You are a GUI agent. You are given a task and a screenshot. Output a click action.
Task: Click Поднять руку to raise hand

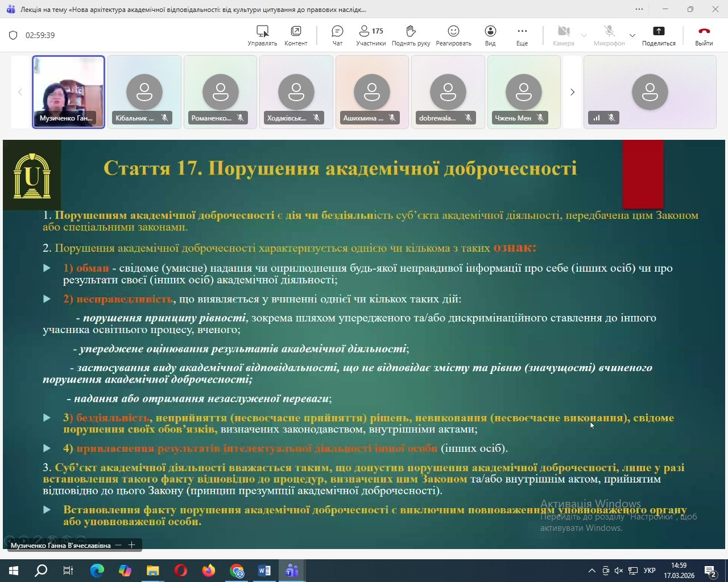pos(411,35)
